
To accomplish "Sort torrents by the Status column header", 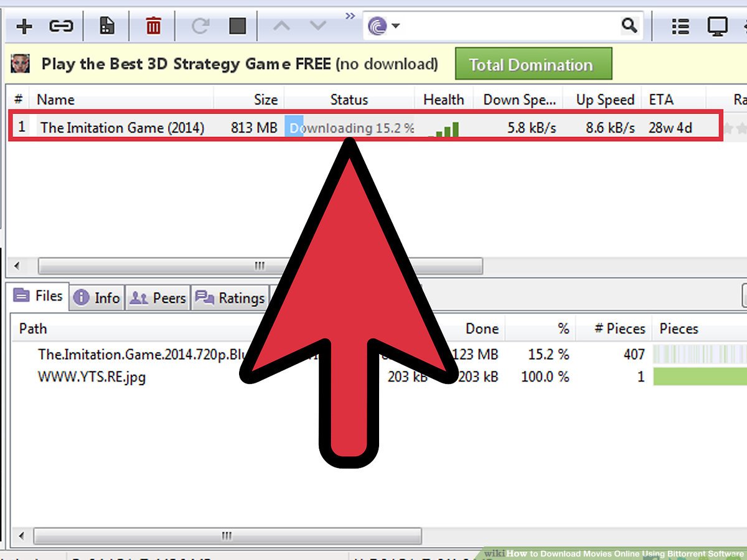I will point(349,100).
